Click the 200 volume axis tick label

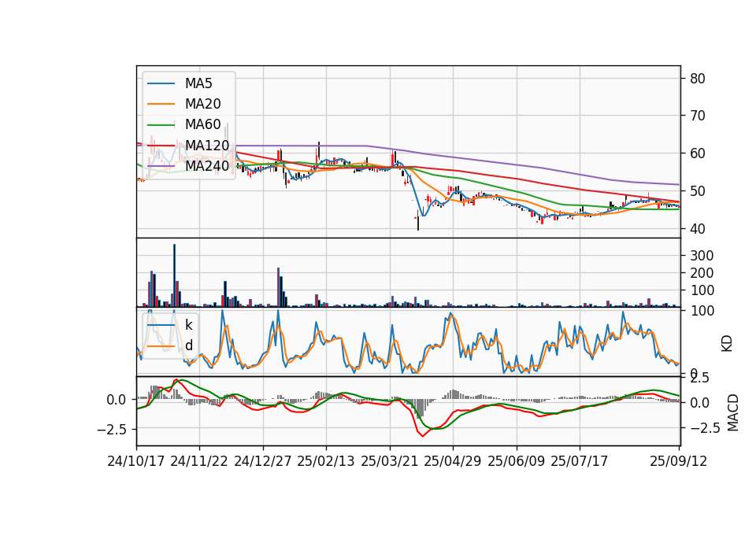coord(702,273)
